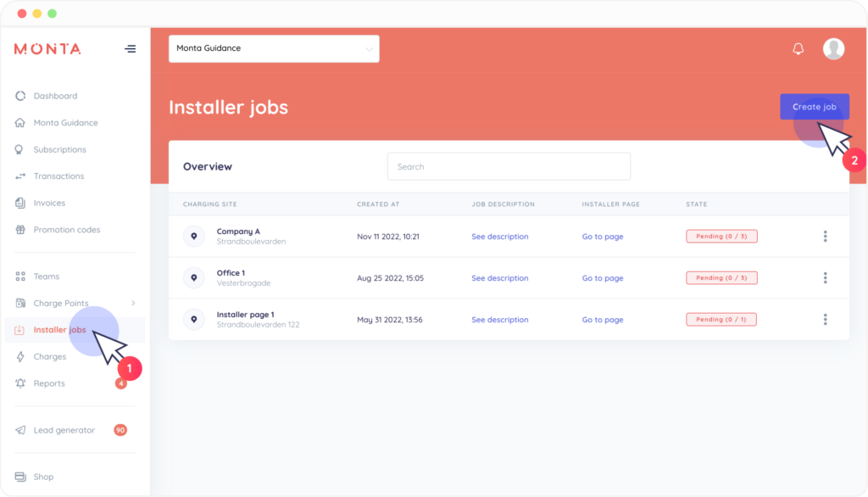
Task: Click the STATE column header
Action: 697,204
